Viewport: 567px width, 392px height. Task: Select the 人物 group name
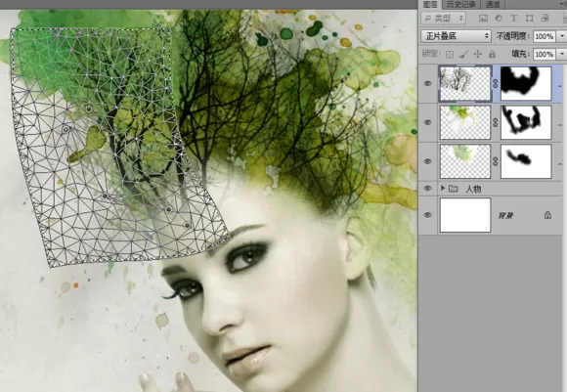click(473, 189)
